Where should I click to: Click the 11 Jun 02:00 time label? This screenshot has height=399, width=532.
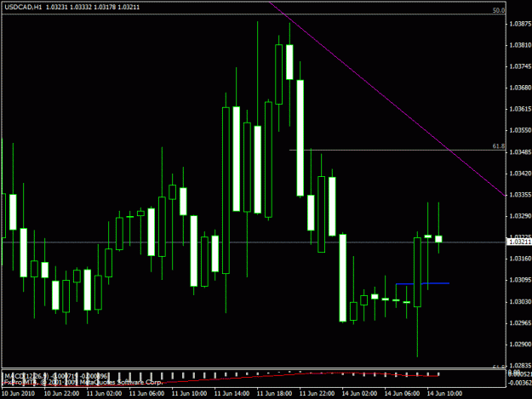pyautogui.click(x=104, y=393)
